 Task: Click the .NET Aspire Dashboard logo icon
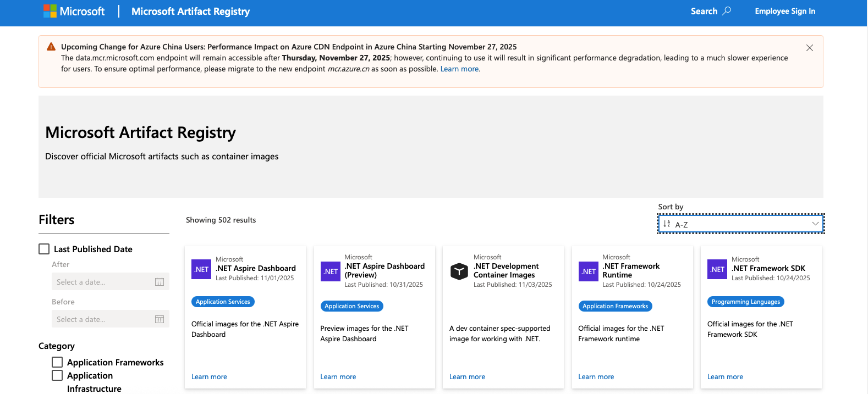pos(201,269)
